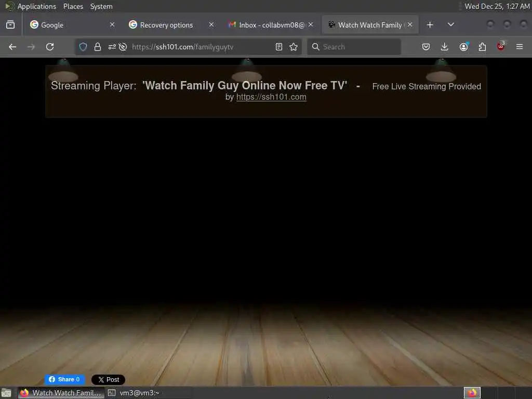Viewport: 532px width, 399px height.
Task: Open the Downloads panel
Action: [x=445, y=47]
